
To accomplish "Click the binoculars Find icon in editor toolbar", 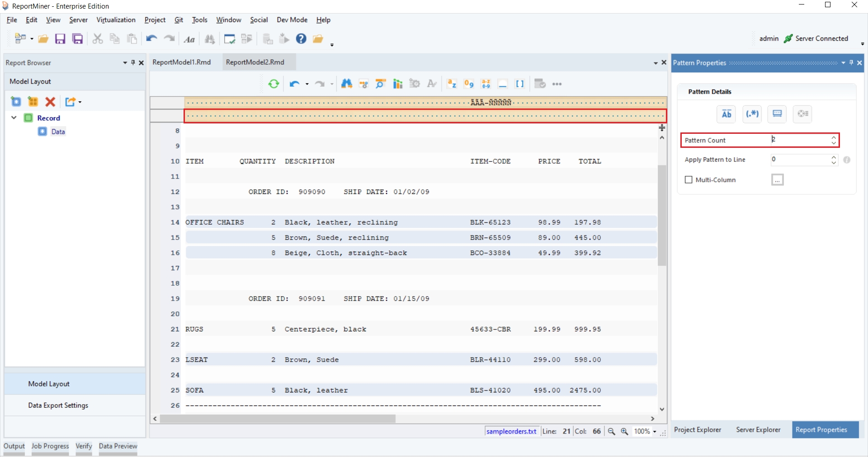I will (x=347, y=84).
